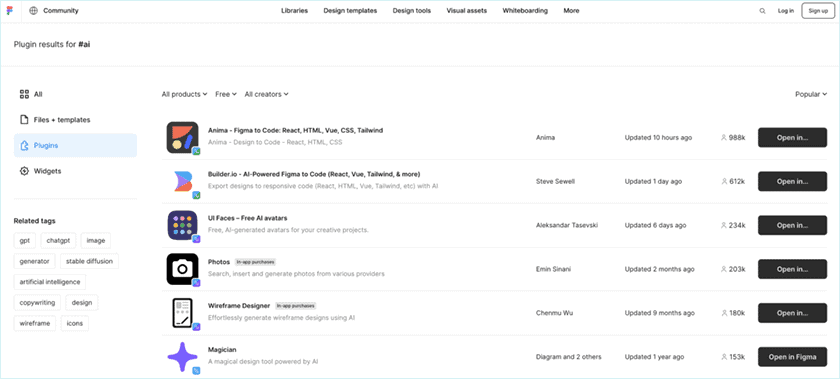Click the Builder.io plugin icon
This screenshot has height=379, width=840.
point(183,181)
